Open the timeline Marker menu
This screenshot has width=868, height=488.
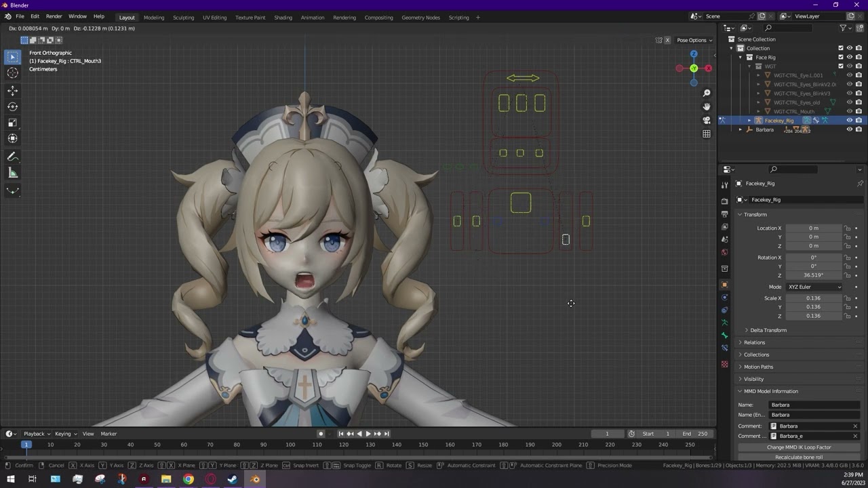108,434
